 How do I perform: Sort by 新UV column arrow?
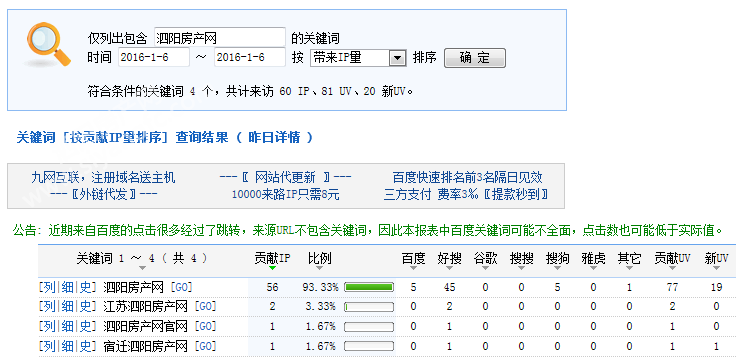point(716,268)
